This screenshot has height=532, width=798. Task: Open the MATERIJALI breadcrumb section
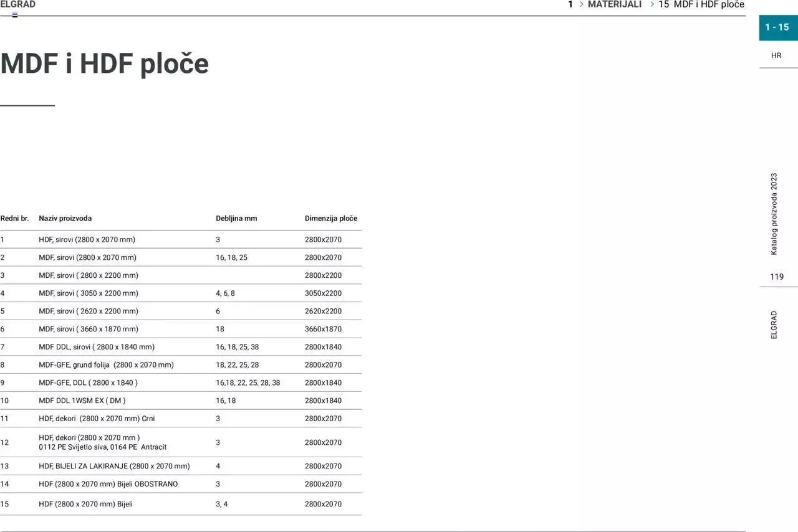(x=614, y=4)
